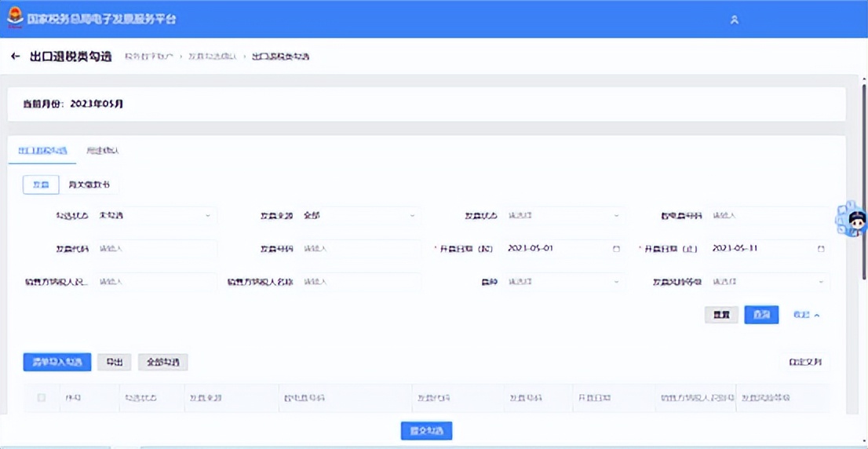Click the 重置 button

click(x=721, y=315)
